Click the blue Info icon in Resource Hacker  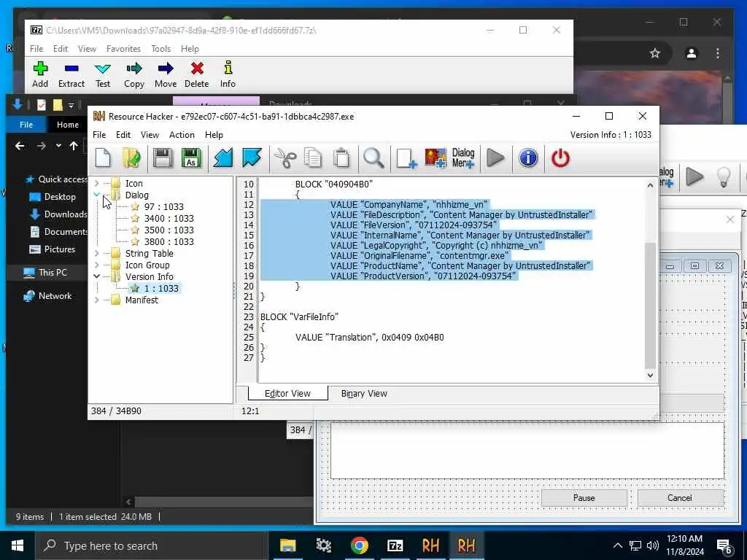(528, 158)
